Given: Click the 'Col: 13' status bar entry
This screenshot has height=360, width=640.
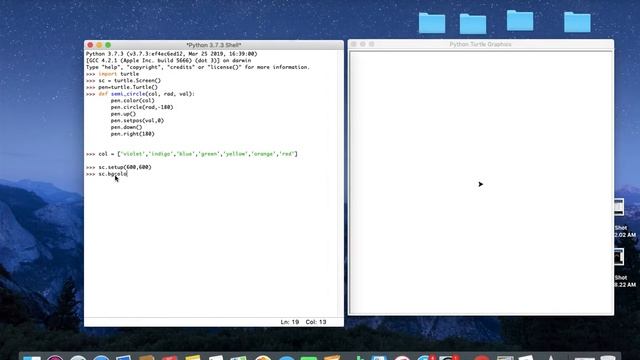Looking at the screenshot, I should pos(316,322).
